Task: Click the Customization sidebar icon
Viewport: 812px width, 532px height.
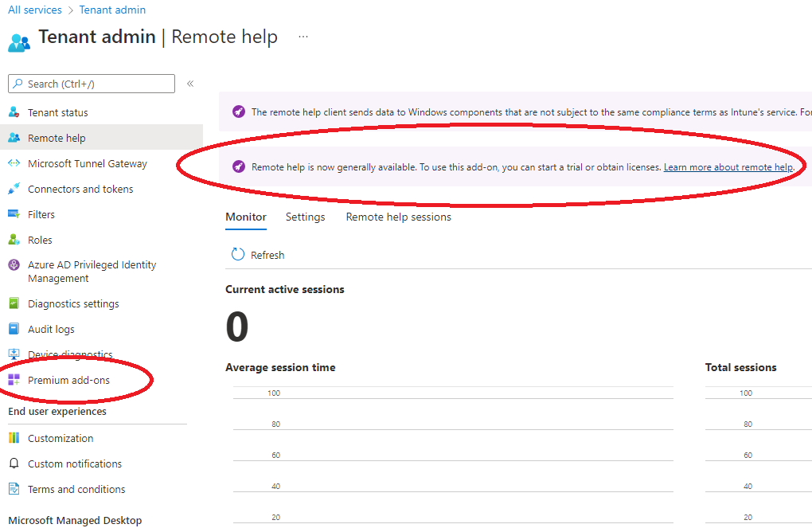Action: 14,438
